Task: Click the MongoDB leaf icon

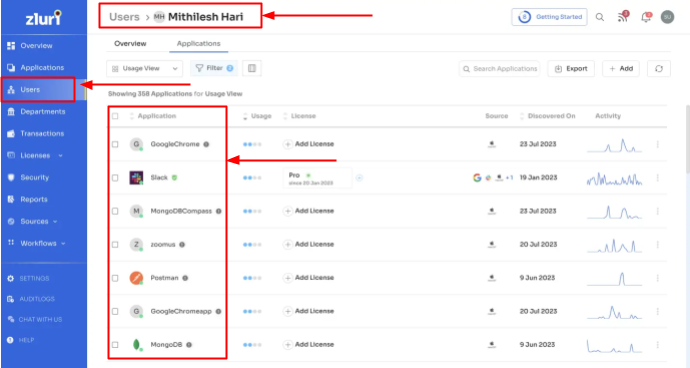Action: pos(136,345)
